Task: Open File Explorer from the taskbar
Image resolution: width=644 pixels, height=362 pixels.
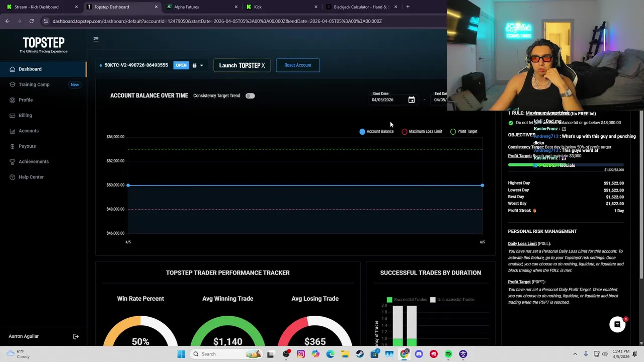Action: click(345, 354)
